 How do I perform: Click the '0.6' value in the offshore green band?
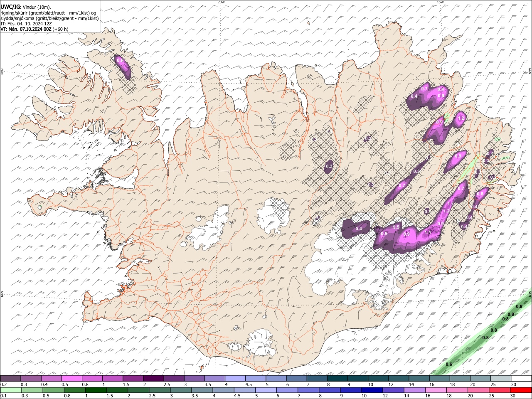pyautogui.click(x=449, y=365)
